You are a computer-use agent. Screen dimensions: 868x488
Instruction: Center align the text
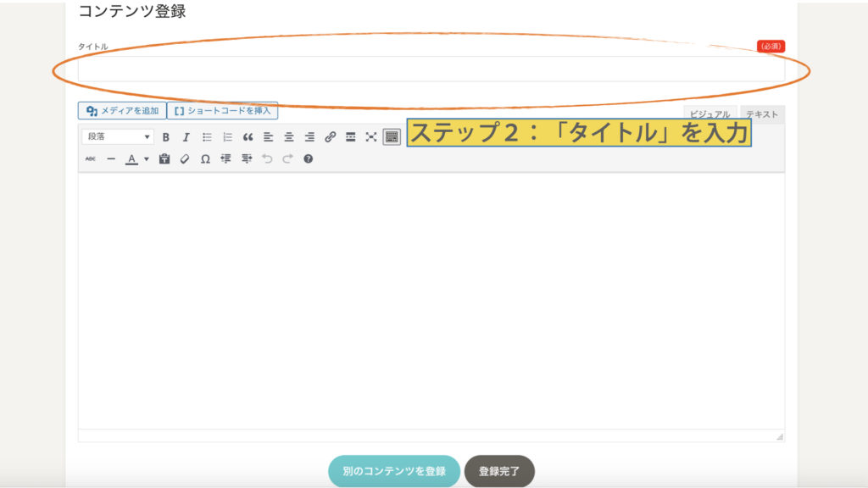pos(289,137)
